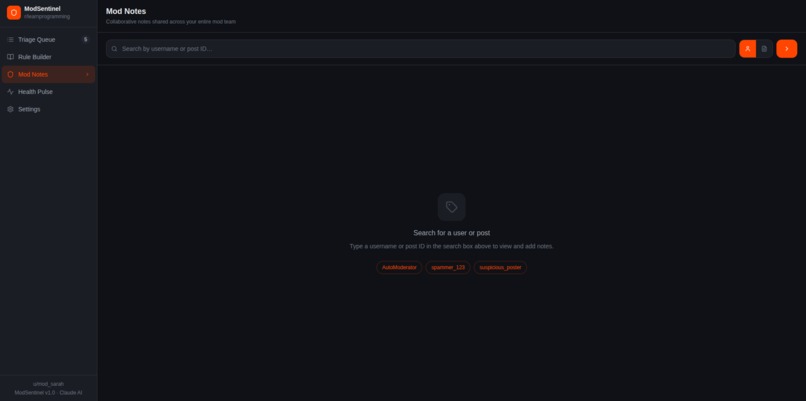Click the ModSentinel shield logo icon
Viewport: 806px width, 401px height.
coord(14,12)
